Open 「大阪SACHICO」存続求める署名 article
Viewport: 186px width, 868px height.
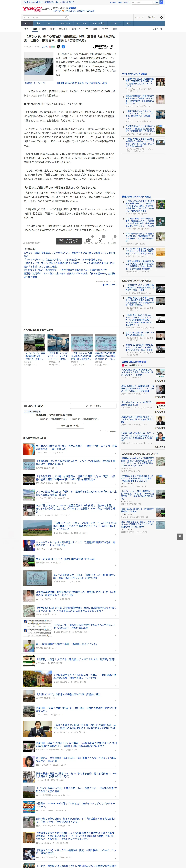click(x=68, y=694)
